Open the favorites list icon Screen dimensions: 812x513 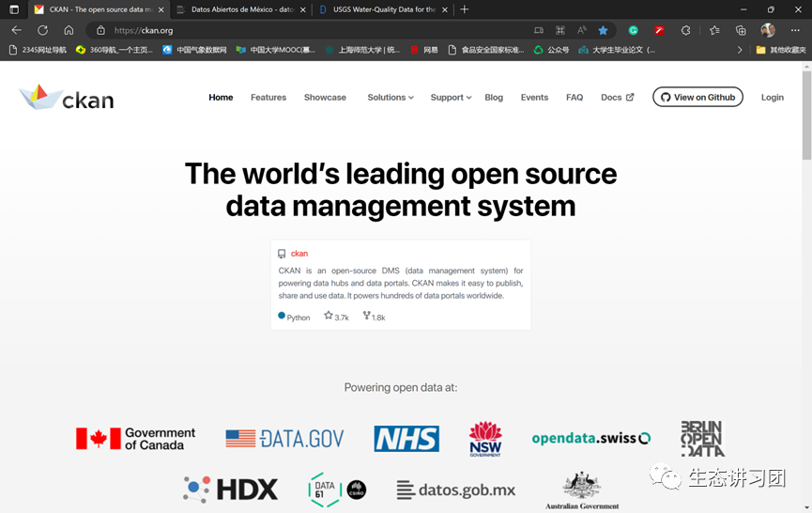pyautogui.click(x=714, y=31)
